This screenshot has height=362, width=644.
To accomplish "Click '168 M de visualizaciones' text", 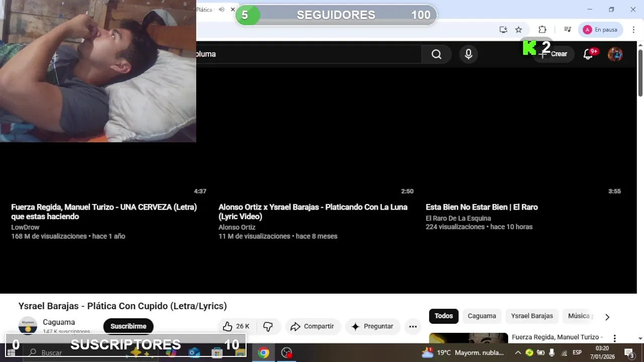I will coord(49,236).
